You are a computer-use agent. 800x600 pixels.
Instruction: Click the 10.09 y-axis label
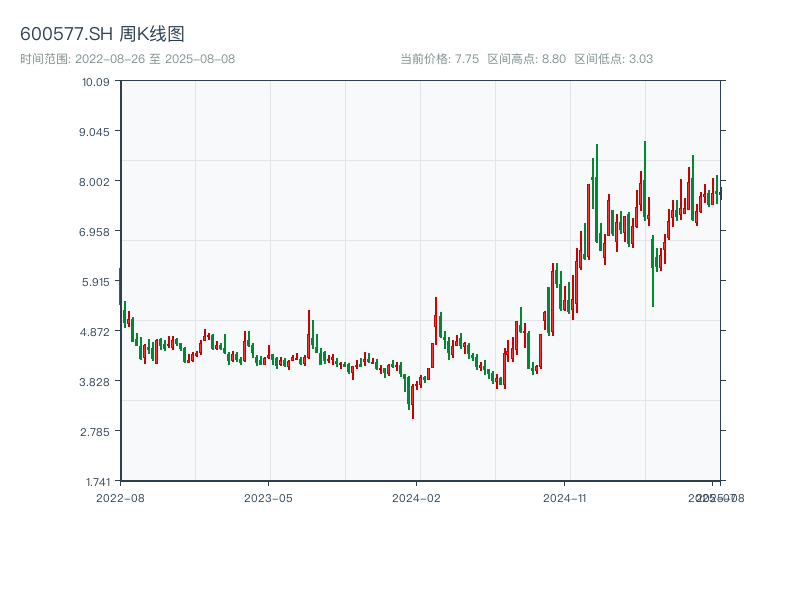pyautogui.click(x=96, y=82)
